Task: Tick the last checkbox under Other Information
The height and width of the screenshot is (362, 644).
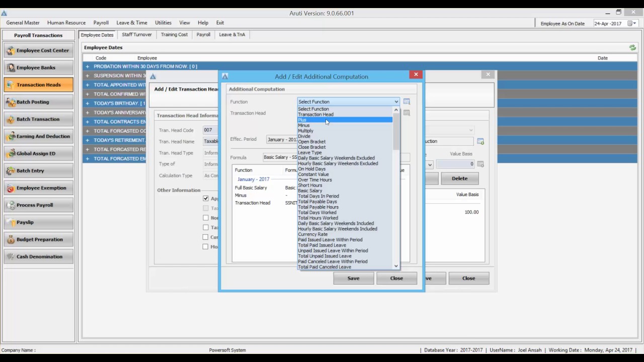Action: [206, 246]
